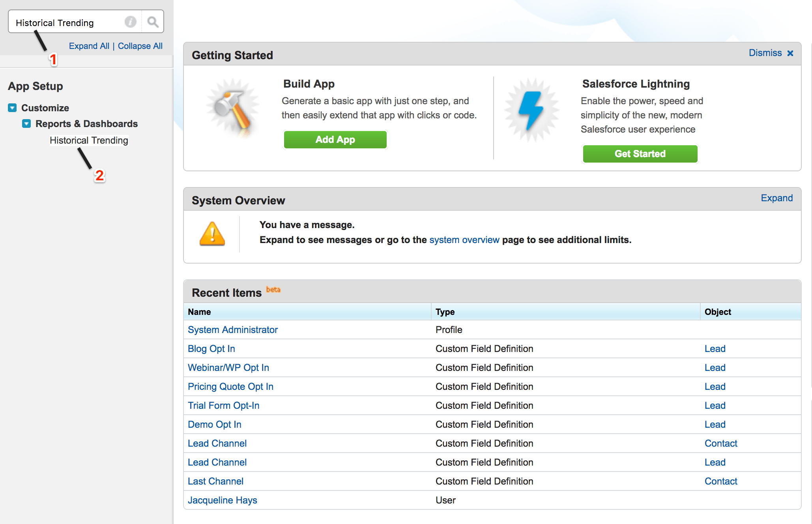Open the Blog Opt In field
812x524 pixels.
click(211, 348)
